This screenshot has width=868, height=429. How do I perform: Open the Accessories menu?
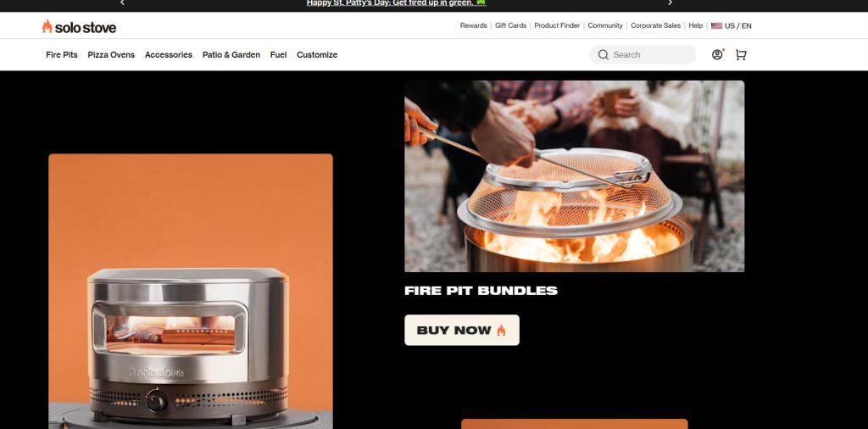[169, 55]
